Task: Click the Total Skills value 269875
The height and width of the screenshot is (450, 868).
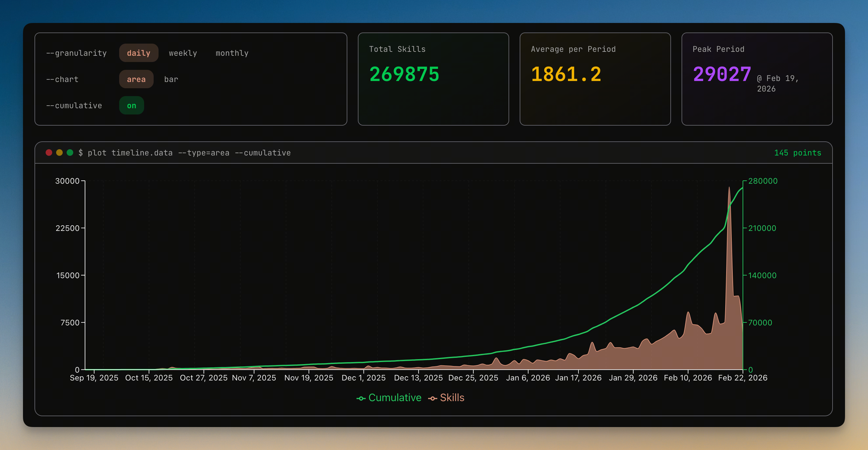Action: 404,75
